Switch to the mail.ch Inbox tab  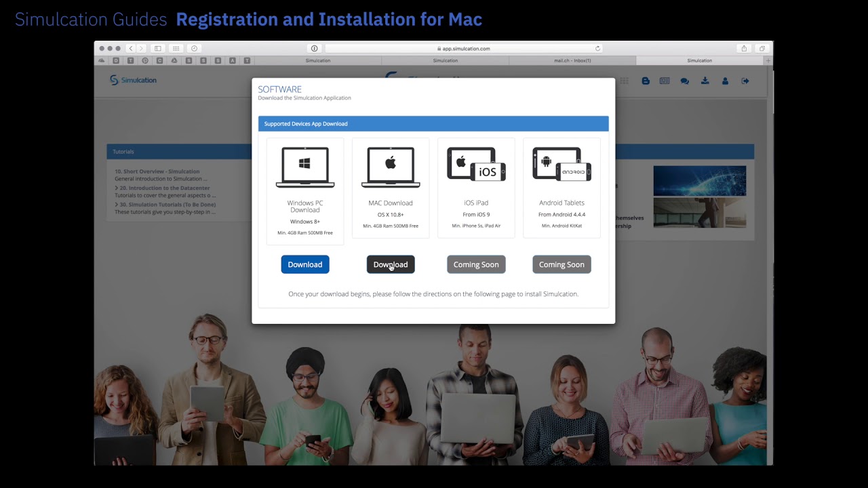(572, 60)
